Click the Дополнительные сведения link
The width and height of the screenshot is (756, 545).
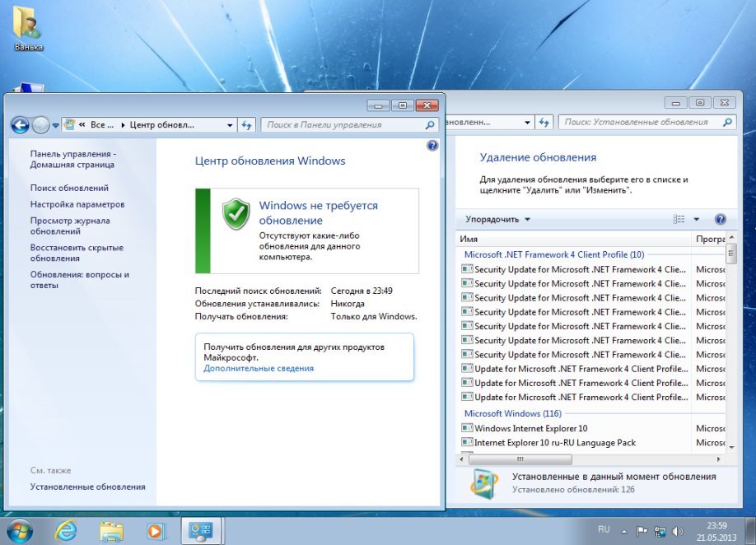pyautogui.click(x=259, y=368)
